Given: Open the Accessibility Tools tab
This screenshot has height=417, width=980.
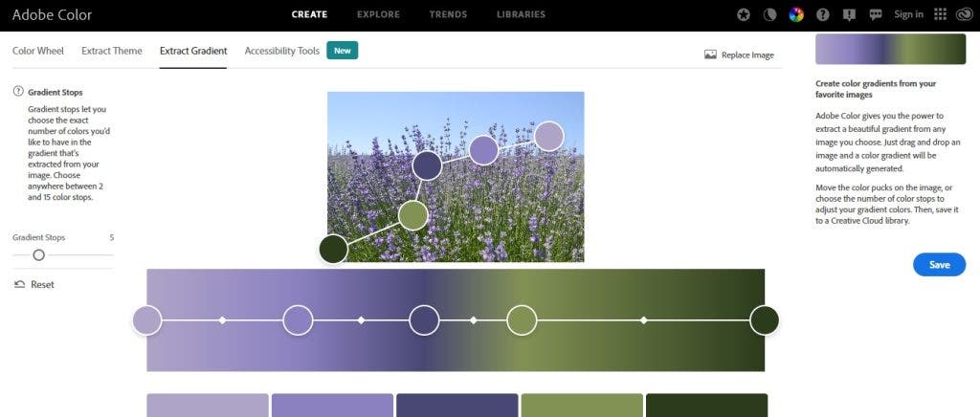Looking at the screenshot, I should point(282,52).
